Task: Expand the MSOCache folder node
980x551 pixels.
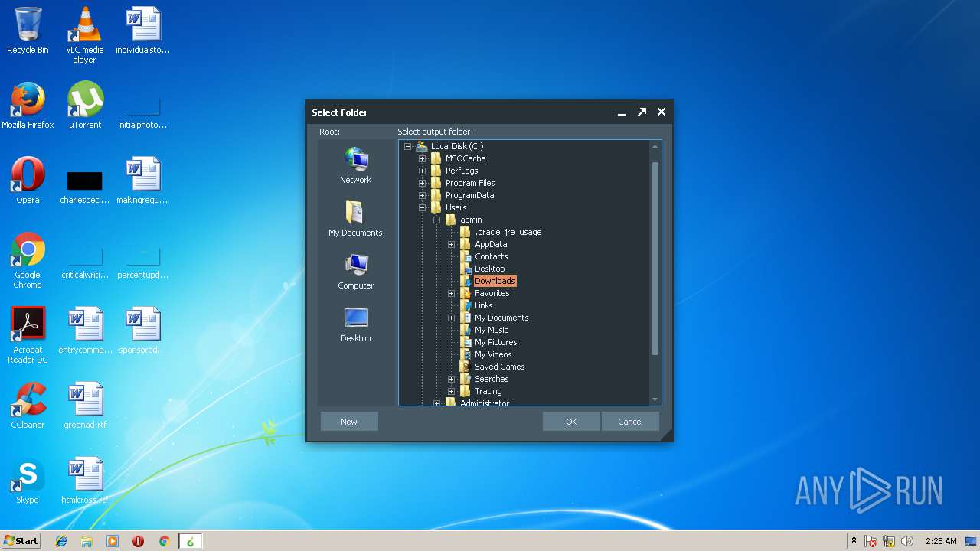Action: click(422, 158)
